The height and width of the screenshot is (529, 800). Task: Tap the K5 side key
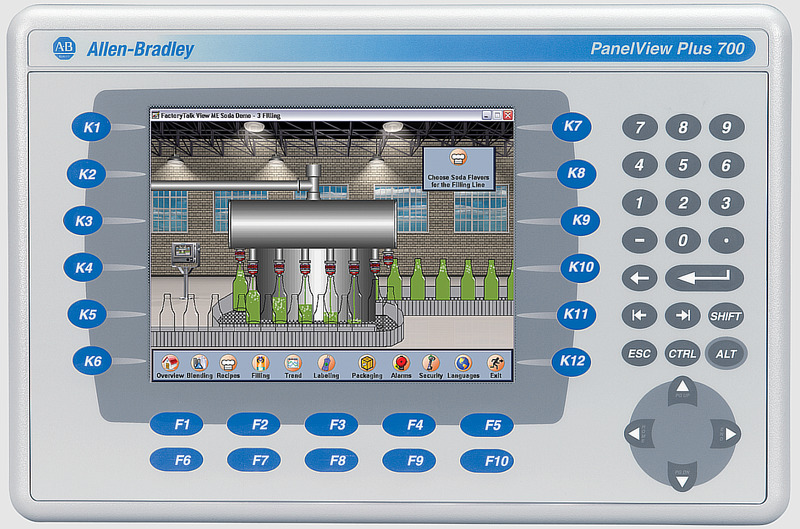(x=87, y=314)
